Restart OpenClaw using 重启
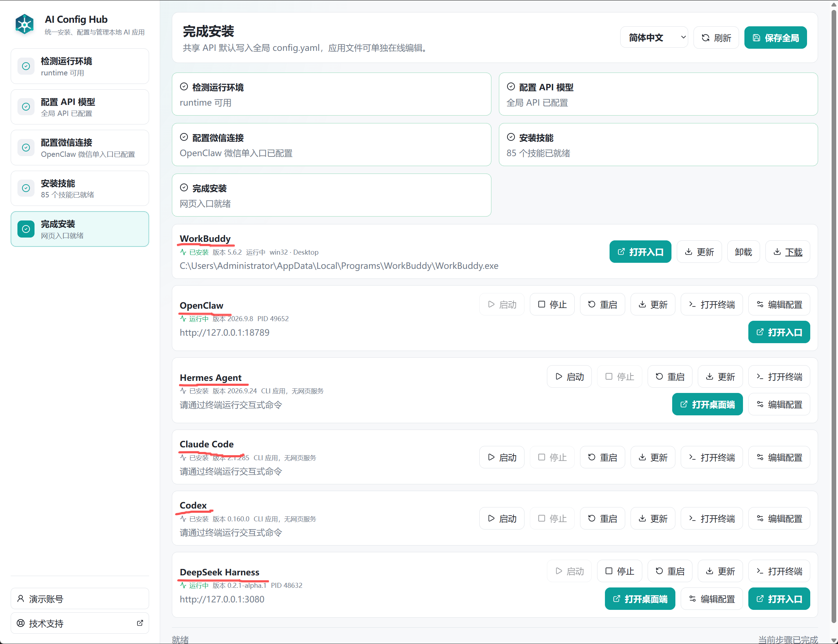The height and width of the screenshot is (644, 838). click(602, 304)
